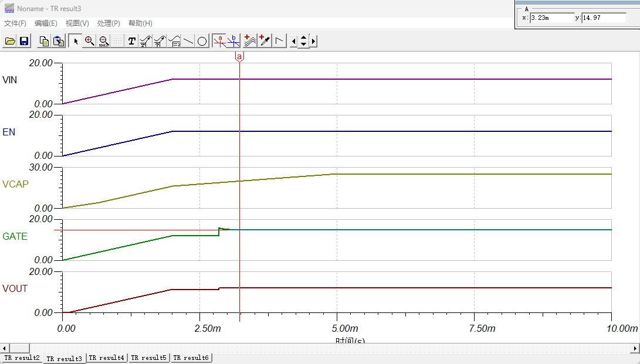Toggle cursor b on the toolbar
The height and width of the screenshot is (364, 640).
[233, 41]
